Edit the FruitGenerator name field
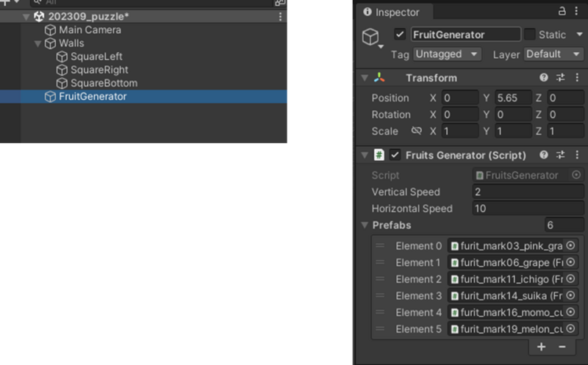The image size is (588, 365). tap(466, 35)
